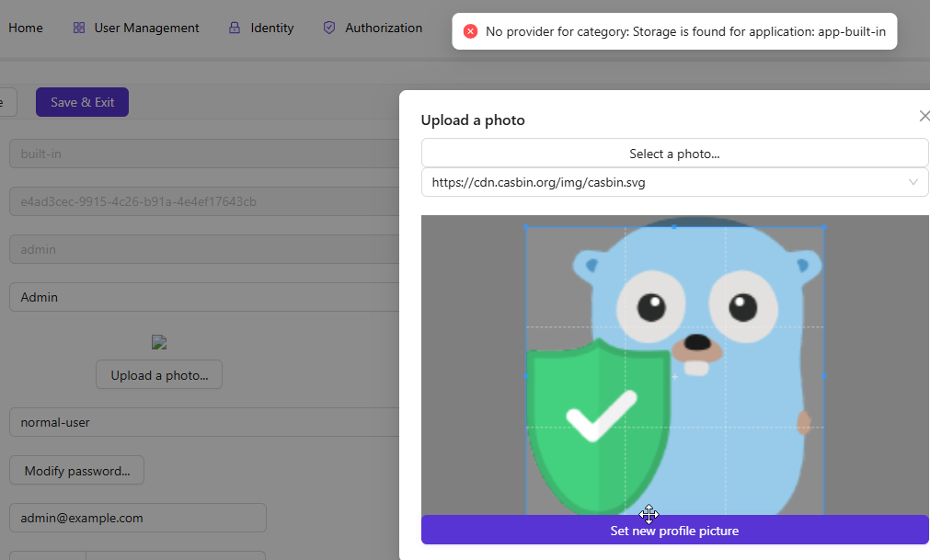930x560 pixels.
Task: Click the Identity lock icon
Action: 235,29
